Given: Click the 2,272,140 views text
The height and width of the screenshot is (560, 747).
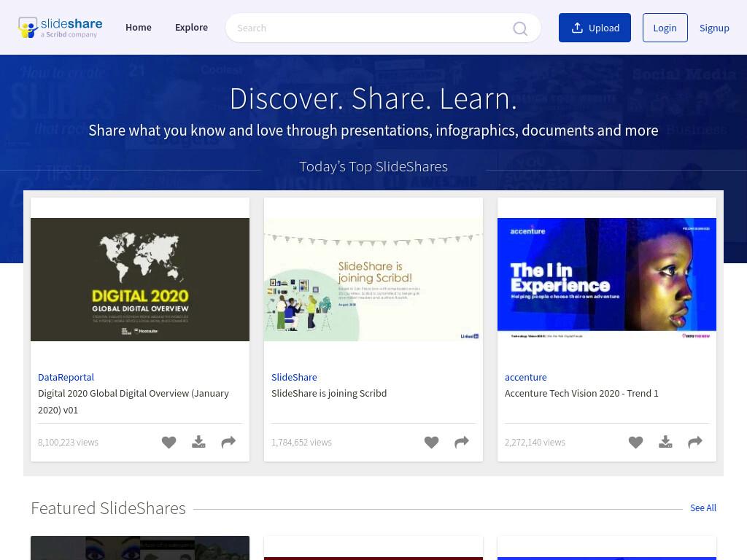Looking at the screenshot, I should coord(535,443).
